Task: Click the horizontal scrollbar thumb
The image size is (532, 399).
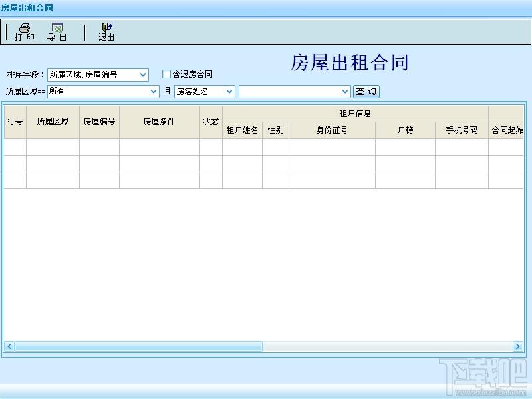Action: (x=138, y=346)
